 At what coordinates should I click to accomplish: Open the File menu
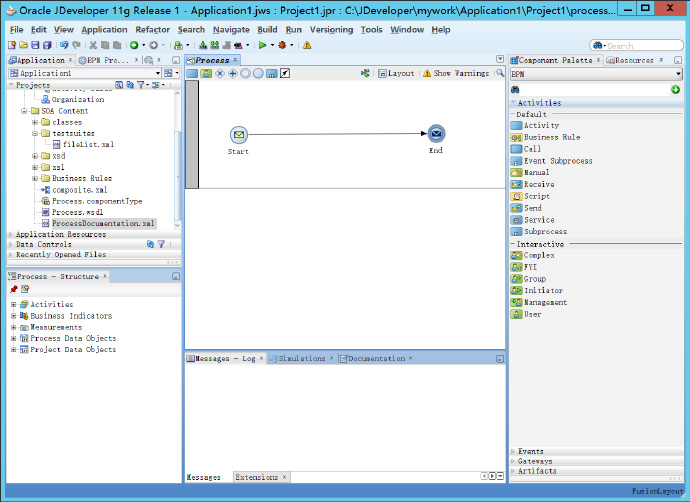(x=17, y=29)
